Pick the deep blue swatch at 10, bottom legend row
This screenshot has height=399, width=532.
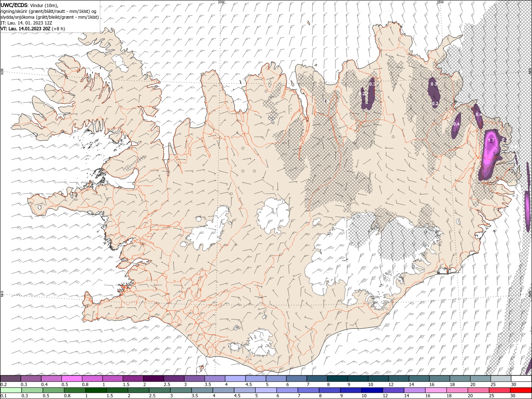pyautogui.click(x=372, y=390)
